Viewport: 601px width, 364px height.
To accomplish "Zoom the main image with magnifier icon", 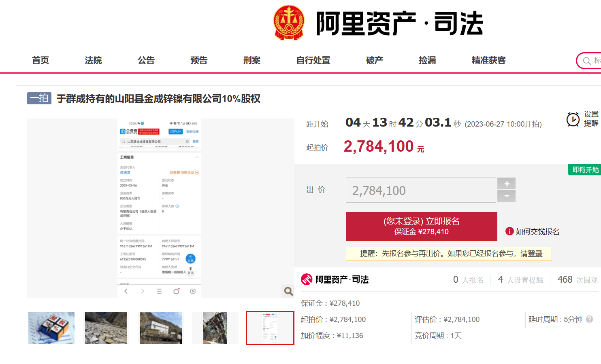I will coord(288,291).
